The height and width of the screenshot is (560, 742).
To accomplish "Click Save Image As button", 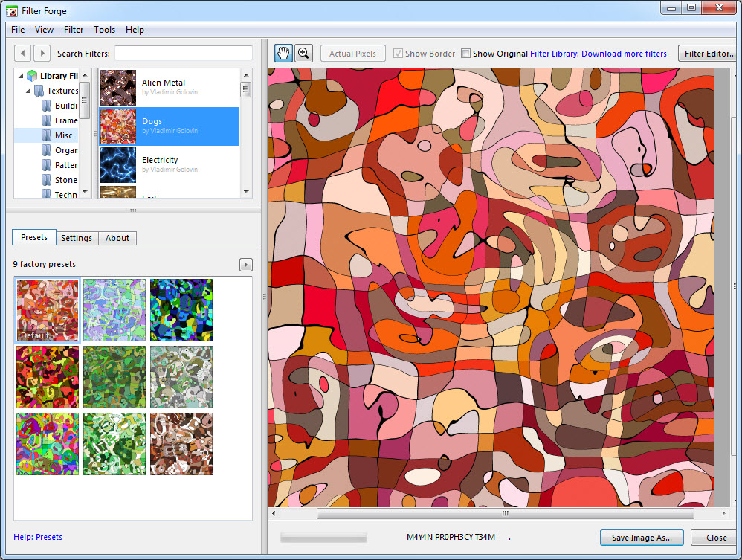I will click(642, 537).
